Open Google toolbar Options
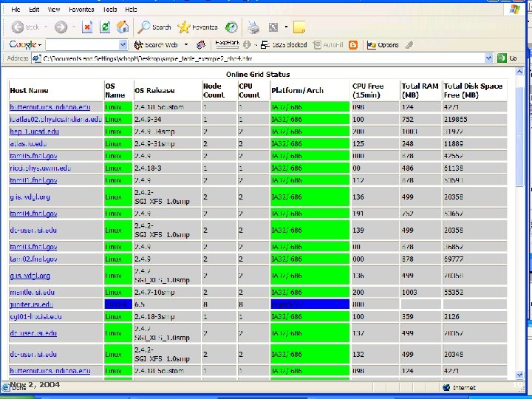 [x=383, y=45]
